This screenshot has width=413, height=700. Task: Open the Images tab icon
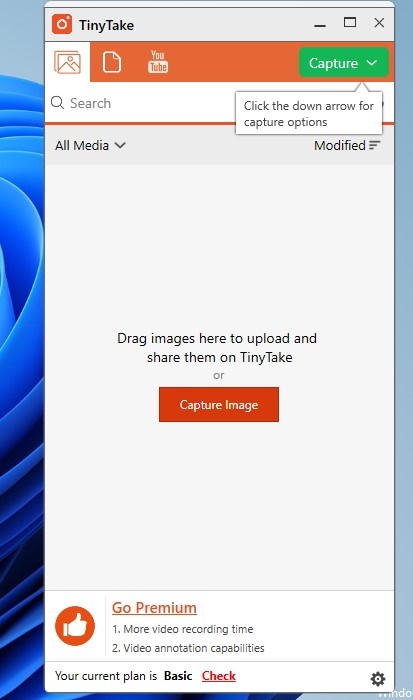[67, 62]
